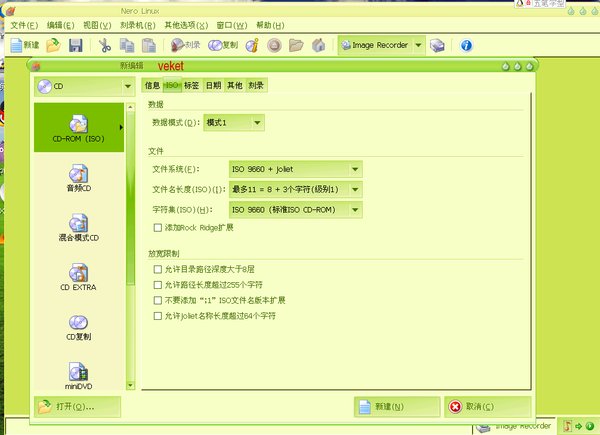Click the green round icon in status bar

coord(590,426)
